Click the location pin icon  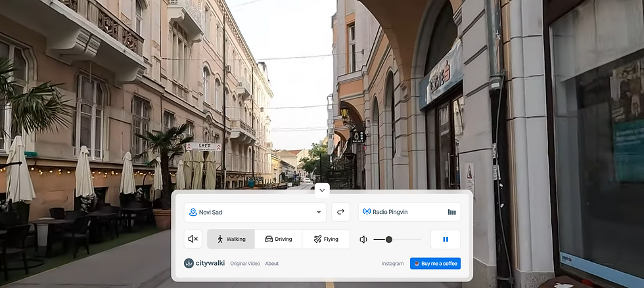[193, 212]
